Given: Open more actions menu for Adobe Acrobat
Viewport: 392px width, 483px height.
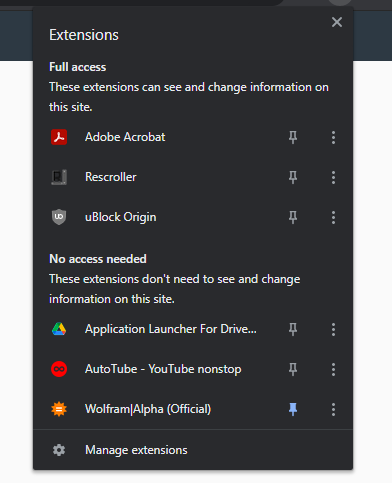Looking at the screenshot, I should click(x=333, y=137).
